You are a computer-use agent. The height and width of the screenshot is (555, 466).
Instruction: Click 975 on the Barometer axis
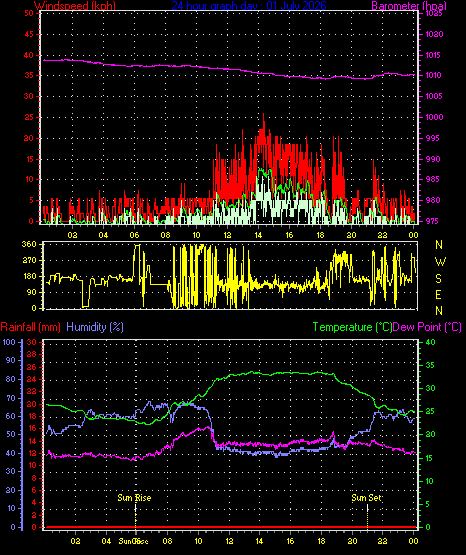(x=432, y=221)
